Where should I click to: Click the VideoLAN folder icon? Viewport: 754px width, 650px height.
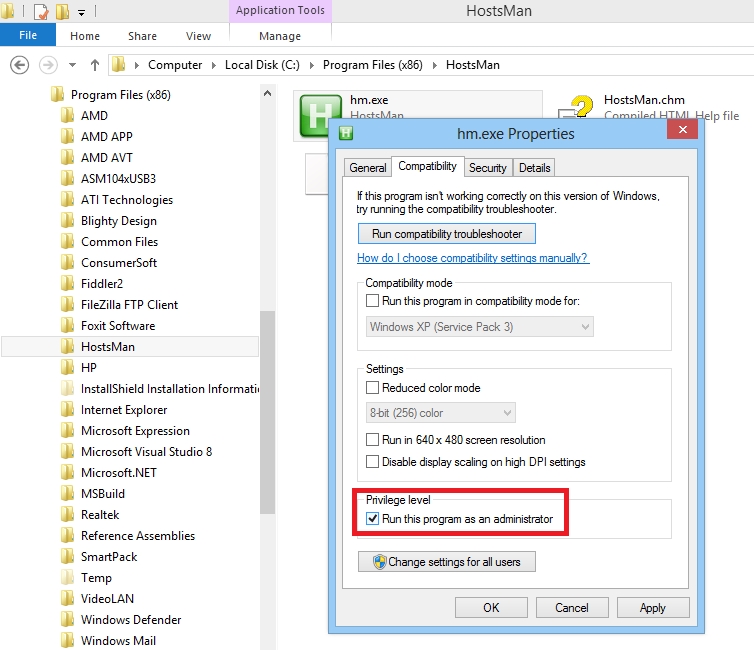click(x=67, y=599)
